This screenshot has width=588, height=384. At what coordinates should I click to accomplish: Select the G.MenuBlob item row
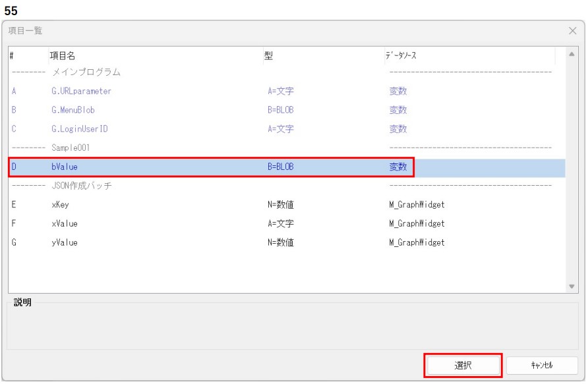tap(73, 110)
